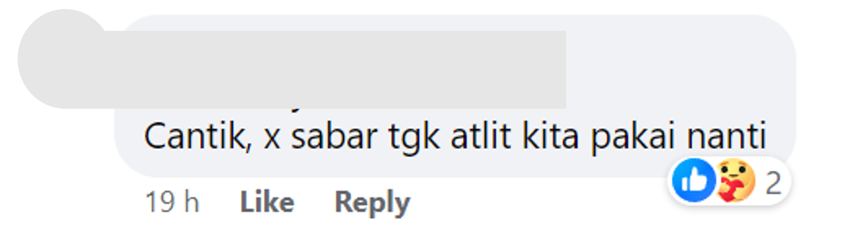
Task: Click the word 'atlit' in the comment
Action: coord(481,136)
